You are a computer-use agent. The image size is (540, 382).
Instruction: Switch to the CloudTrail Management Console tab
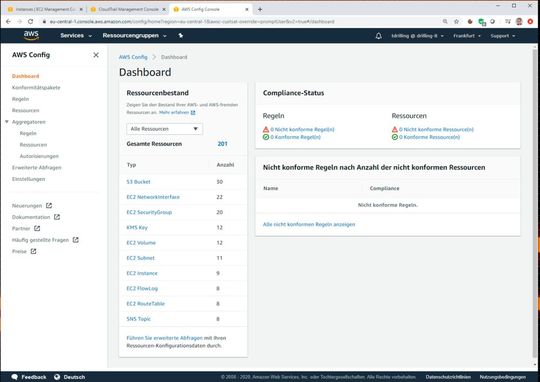[x=128, y=9]
